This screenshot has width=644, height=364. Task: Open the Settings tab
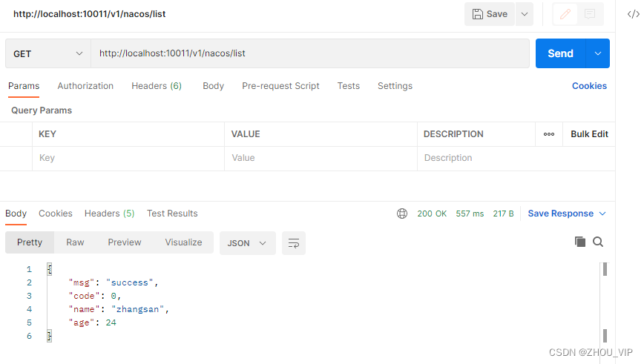395,86
